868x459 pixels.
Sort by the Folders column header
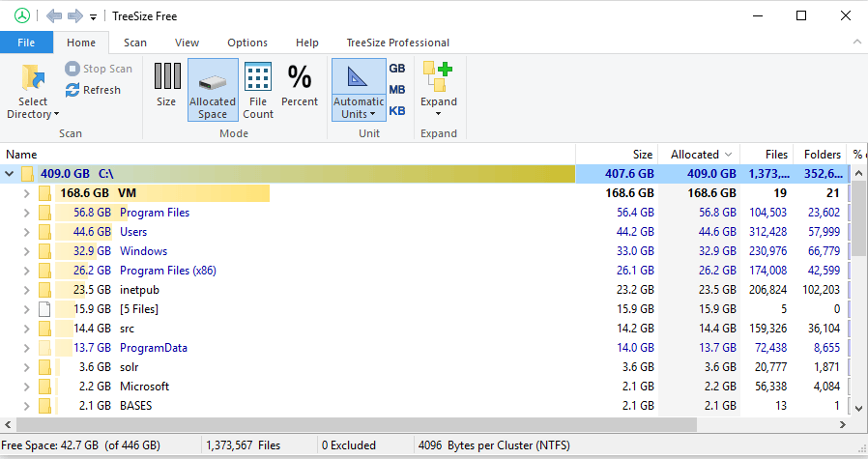(821, 155)
